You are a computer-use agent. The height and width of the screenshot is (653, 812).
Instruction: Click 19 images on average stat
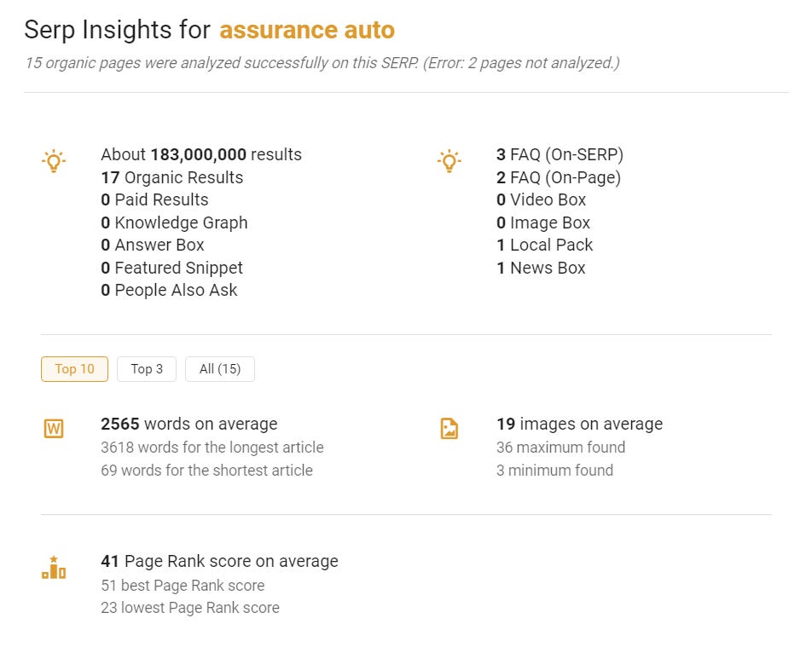click(580, 424)
